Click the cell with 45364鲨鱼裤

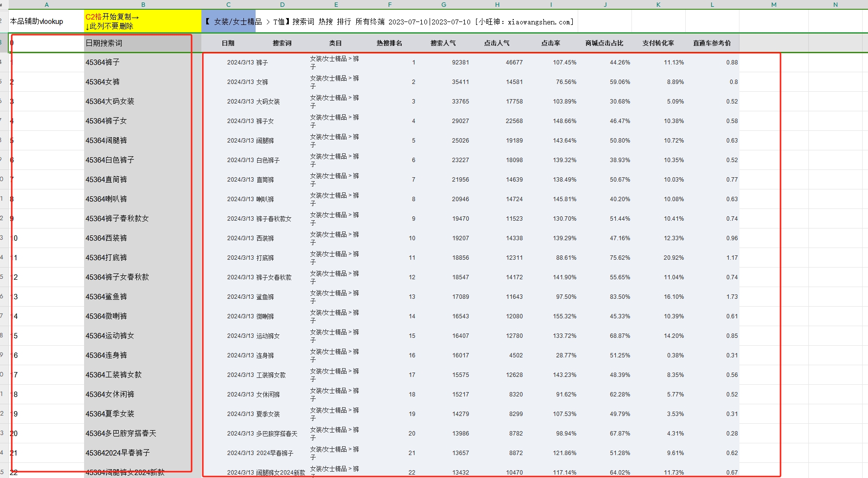(x=143, y=297)
